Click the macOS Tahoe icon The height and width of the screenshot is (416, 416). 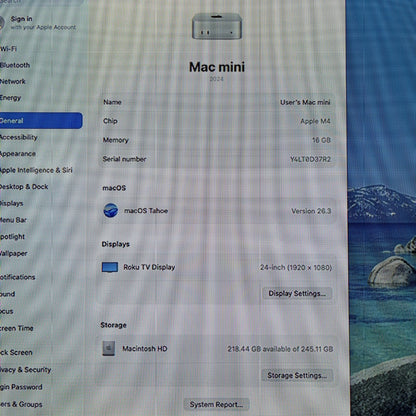click(110, 211)
